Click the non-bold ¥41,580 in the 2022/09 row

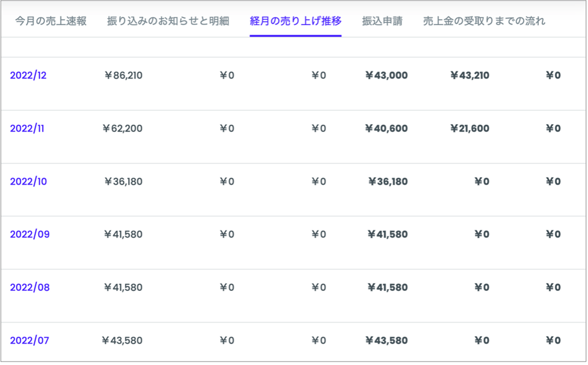coord(123,234)
